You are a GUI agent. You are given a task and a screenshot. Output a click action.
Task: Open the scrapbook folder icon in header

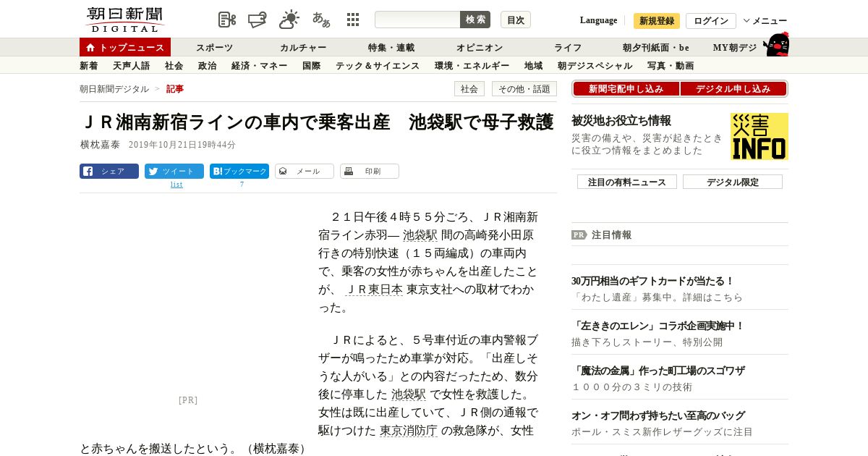pyautogui.click(x=258, y=20)
